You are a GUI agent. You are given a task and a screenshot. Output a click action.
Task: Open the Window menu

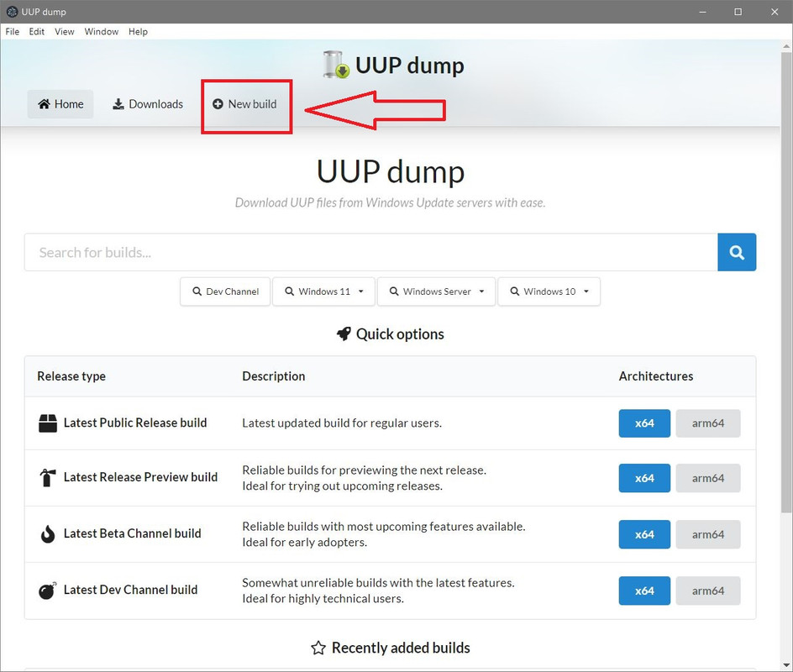click(101, 31)
